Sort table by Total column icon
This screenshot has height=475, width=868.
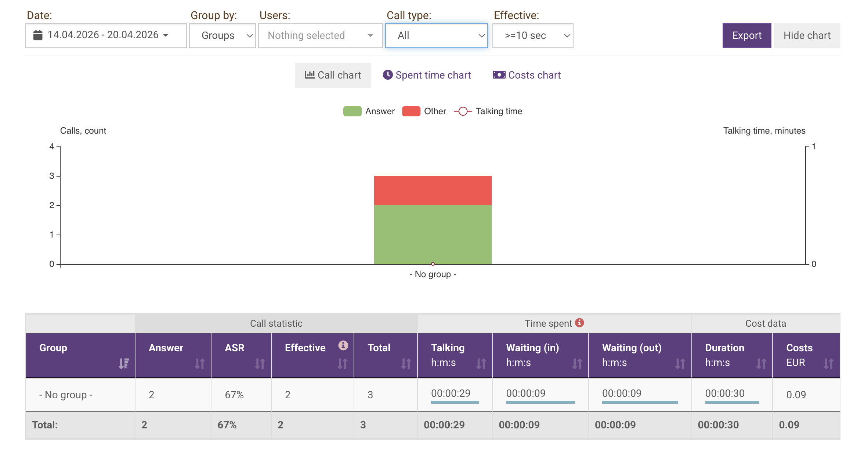pos(406,364)
